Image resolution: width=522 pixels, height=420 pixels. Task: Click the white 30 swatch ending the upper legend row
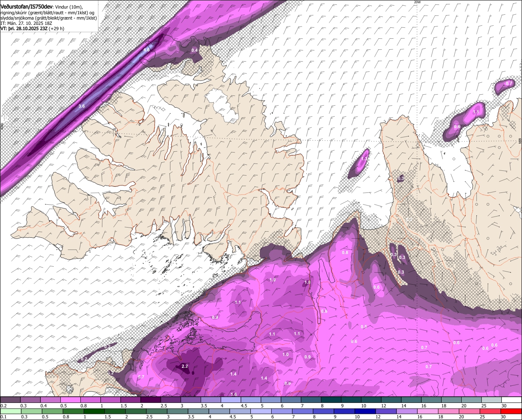511,400
